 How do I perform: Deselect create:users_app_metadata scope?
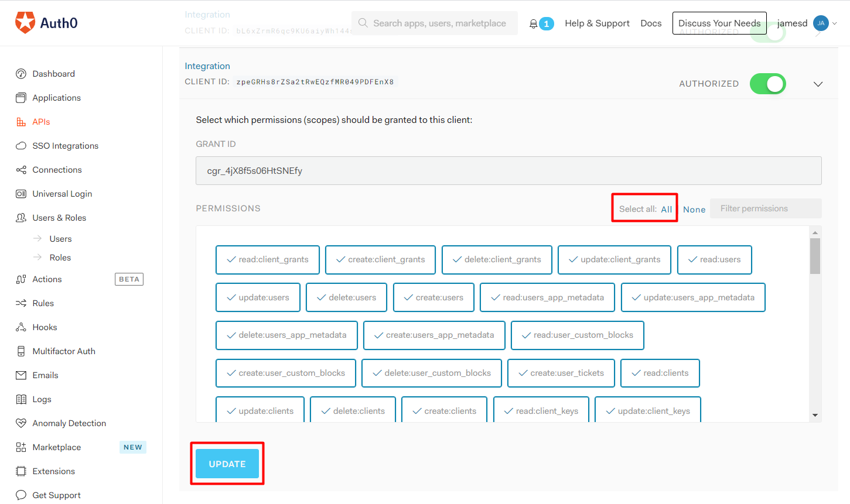(434, 335)
